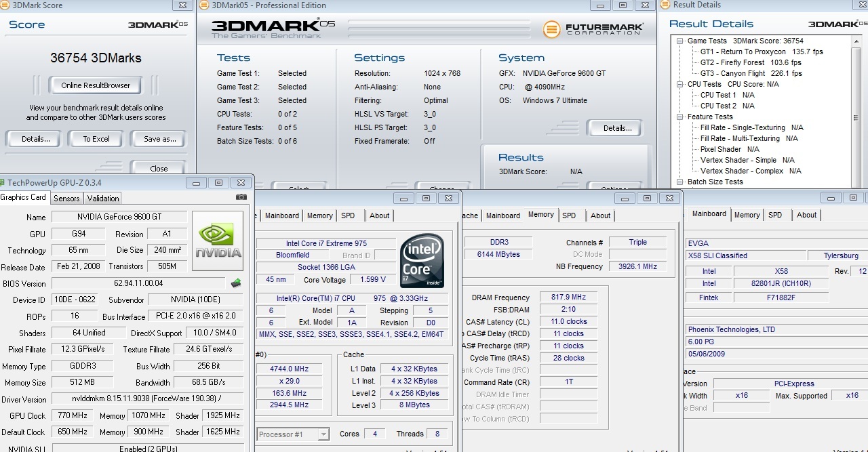The image size is (868, 452).
Task: Click the Device ID field 10DE - 0622
Action: (75, 300)
